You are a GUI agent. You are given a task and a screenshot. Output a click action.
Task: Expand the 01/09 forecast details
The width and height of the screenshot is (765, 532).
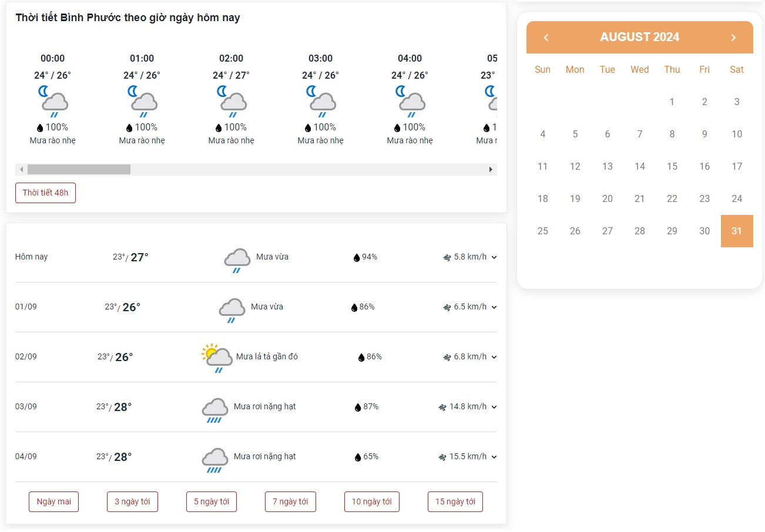(494, 307)
